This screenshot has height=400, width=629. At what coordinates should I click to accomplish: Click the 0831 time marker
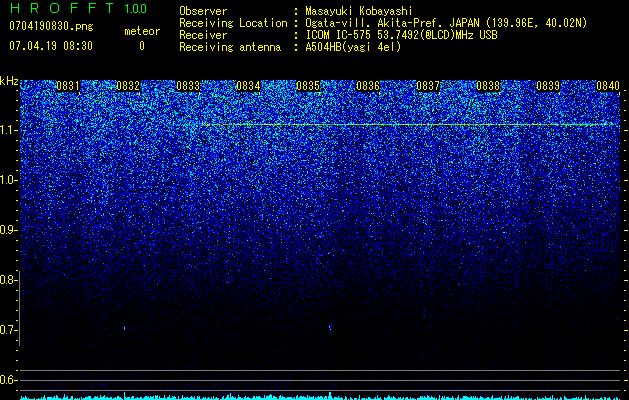tap(68, 86)
